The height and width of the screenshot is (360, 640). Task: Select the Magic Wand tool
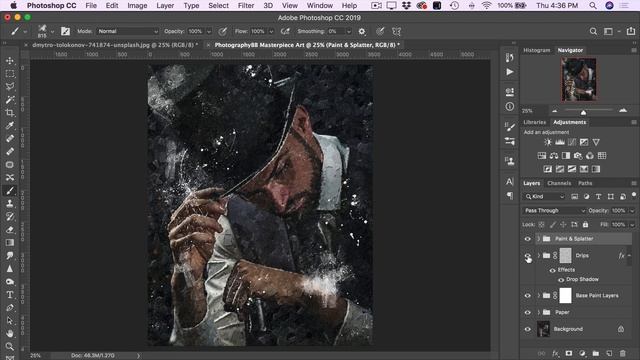tap(10, 100)
